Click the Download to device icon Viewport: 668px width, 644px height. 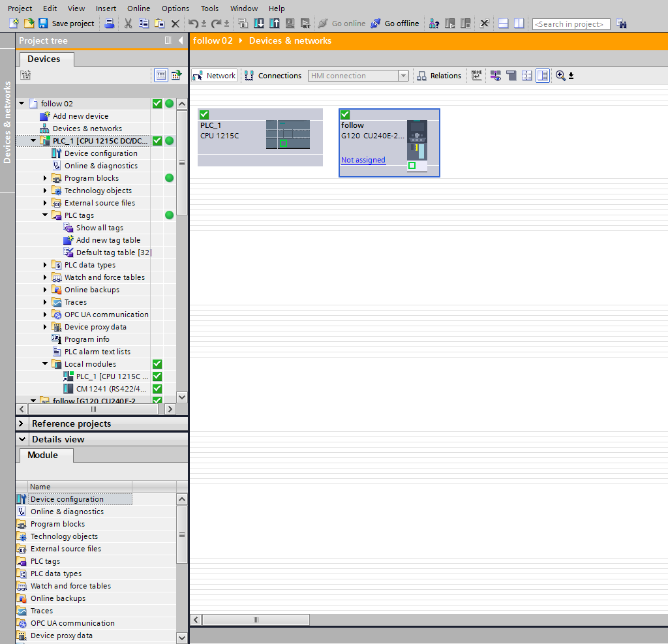pos(259,23)
